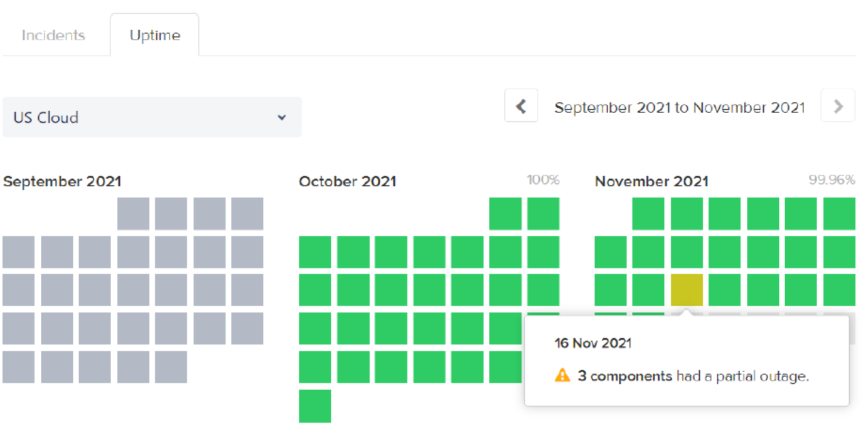Click the 5 September 2021 grey square

[x=19, y=252]
